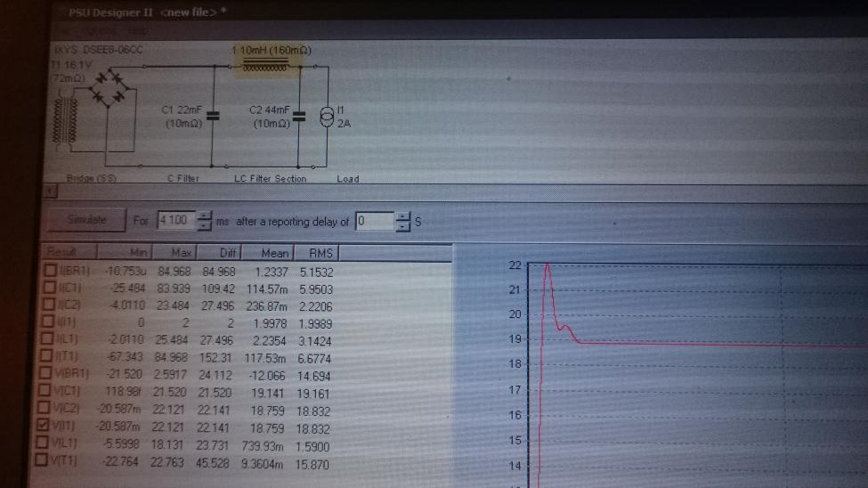Click the V(I1) mean value 18.759

[267, 428]
